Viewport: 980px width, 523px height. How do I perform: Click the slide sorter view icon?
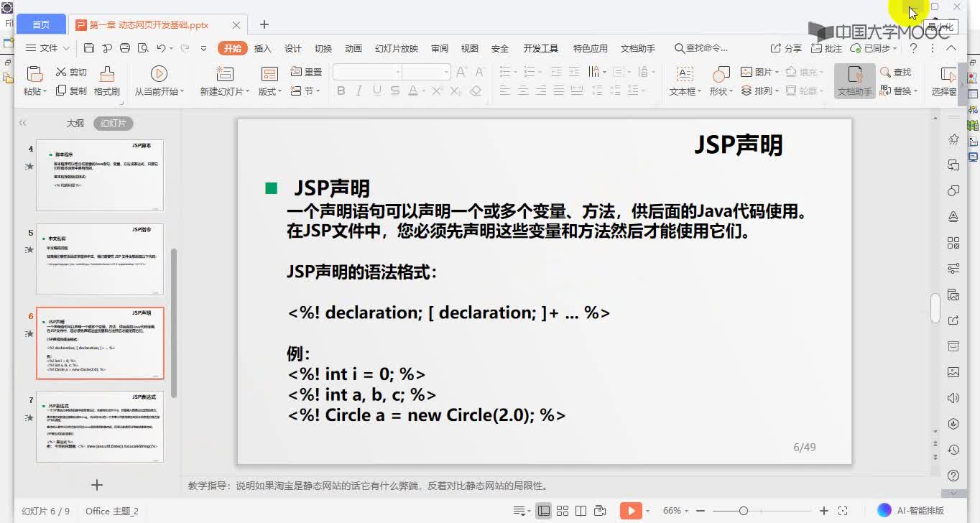pos(563,511)
